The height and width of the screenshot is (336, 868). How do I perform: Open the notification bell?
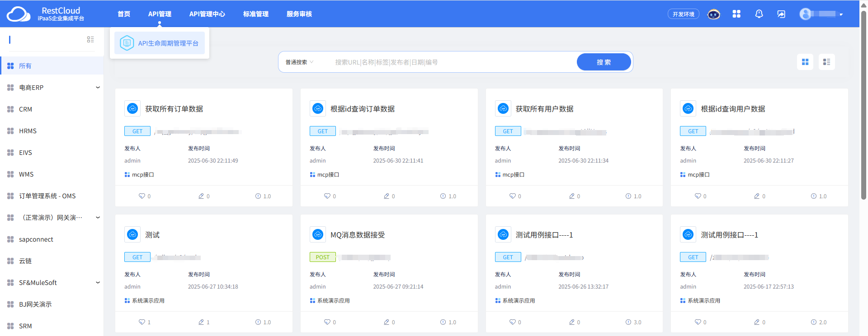tap(759, 14)
